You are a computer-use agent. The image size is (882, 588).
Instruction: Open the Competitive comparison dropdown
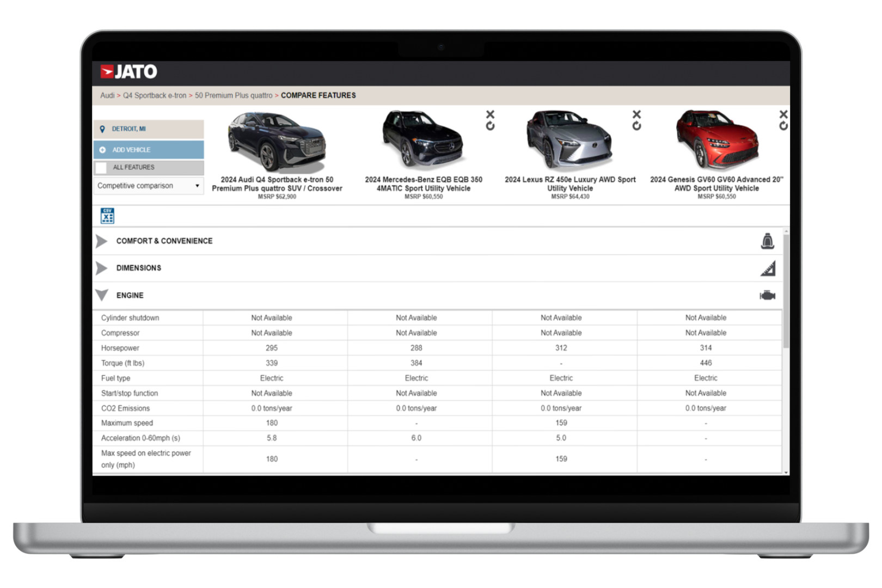[149, 186]
